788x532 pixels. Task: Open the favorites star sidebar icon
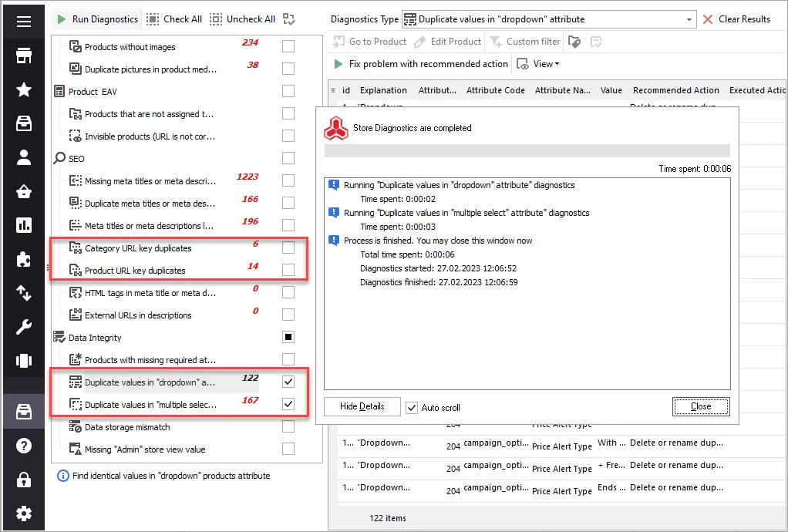[x=24, y=90]
